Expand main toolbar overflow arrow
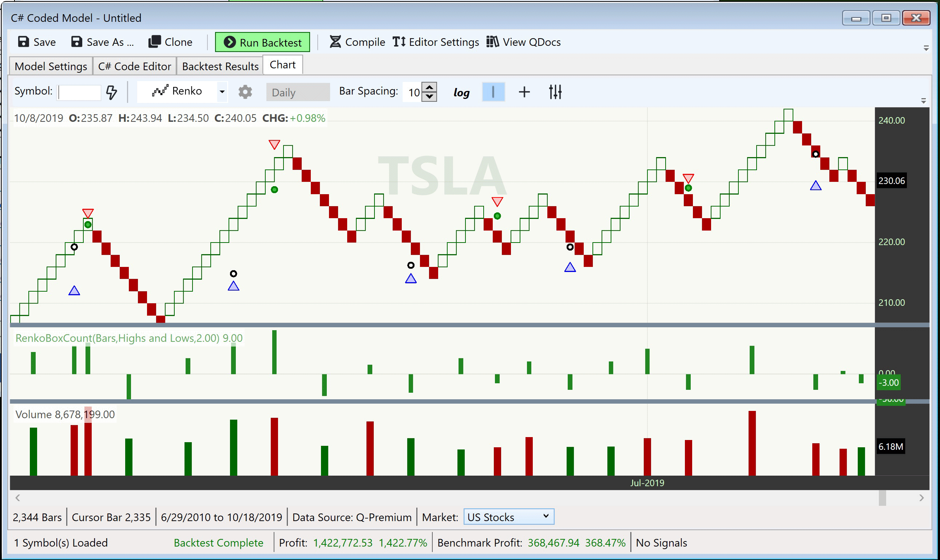Image resolution: width=940 pixels, height=560 pixels. (x=926, y=48)
